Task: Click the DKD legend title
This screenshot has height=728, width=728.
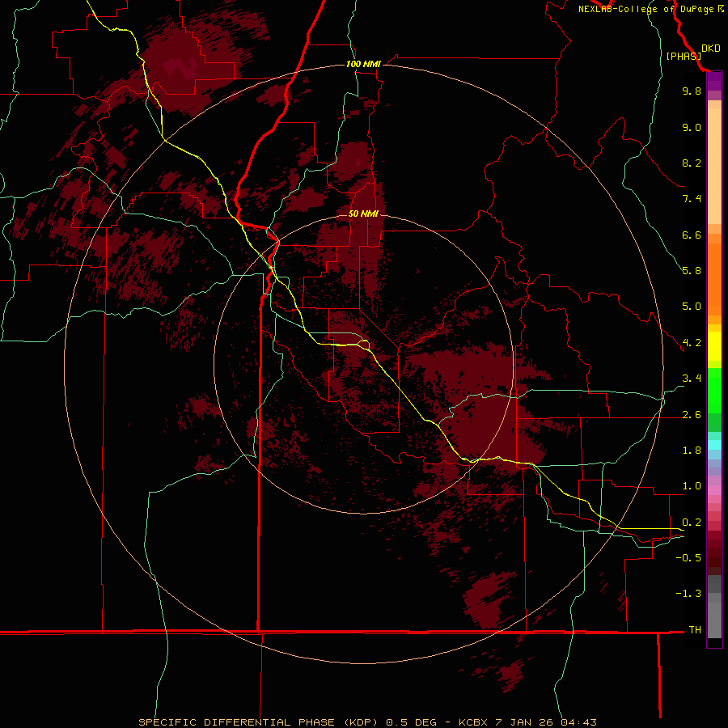Action: [711, 49]
